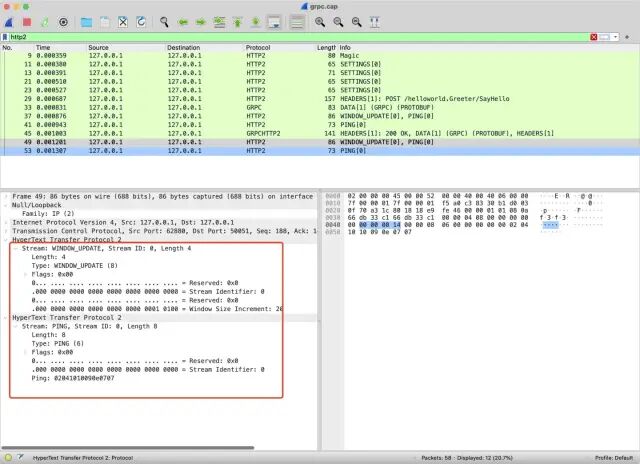Open capture options gear icon
The width and height of the screenshot is (640, 464).
click(x=63, y=22)
